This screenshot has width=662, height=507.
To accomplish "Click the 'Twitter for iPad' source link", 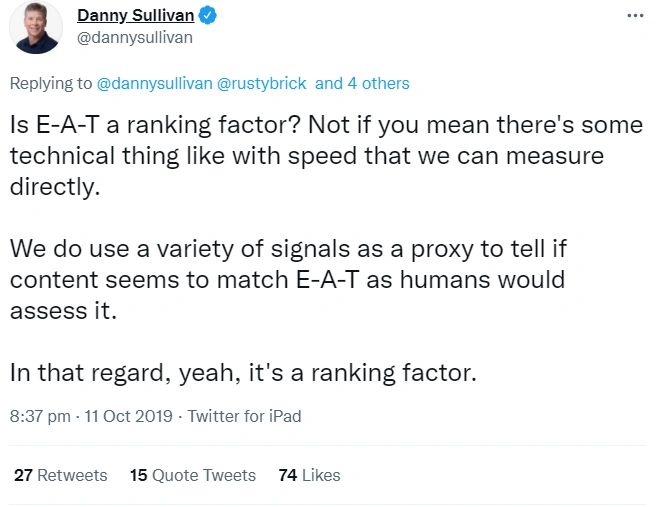I will [244, 416].
